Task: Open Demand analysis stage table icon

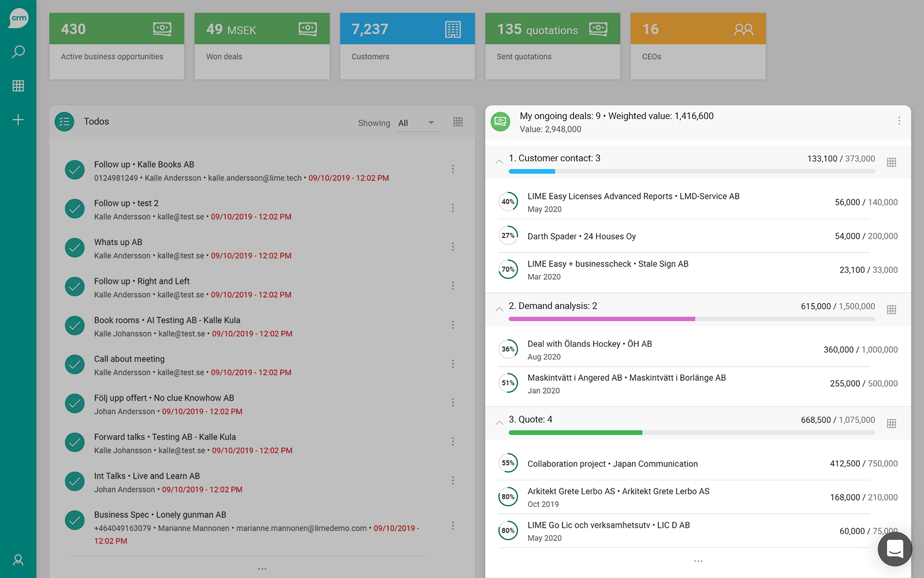Action: [892, 310]
